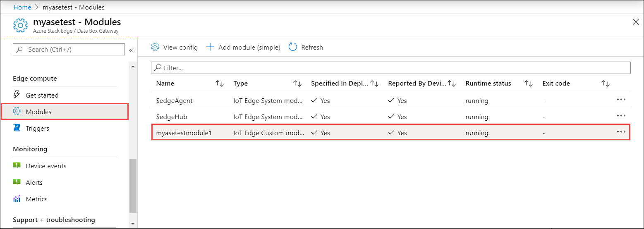The height and width of the screenshot is (229, 644).
Task: Click running status for myasetestmodule1
Action: (476, 133)
